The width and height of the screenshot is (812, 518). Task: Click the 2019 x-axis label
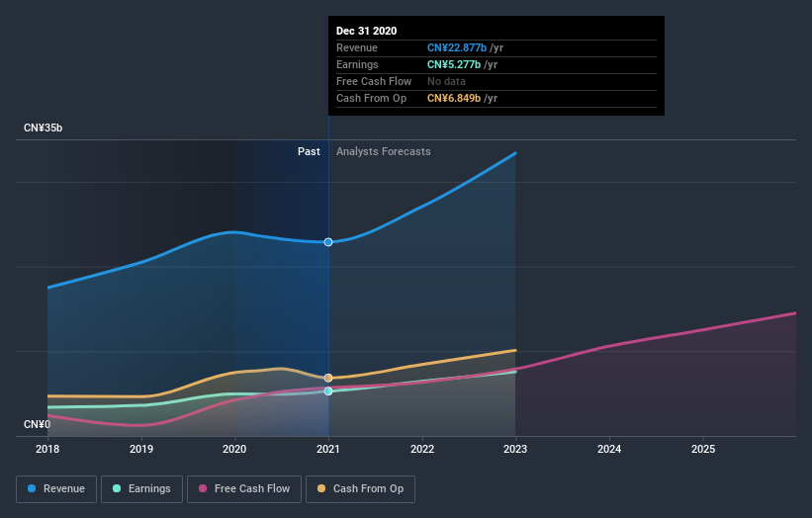(x=140, y=449)
